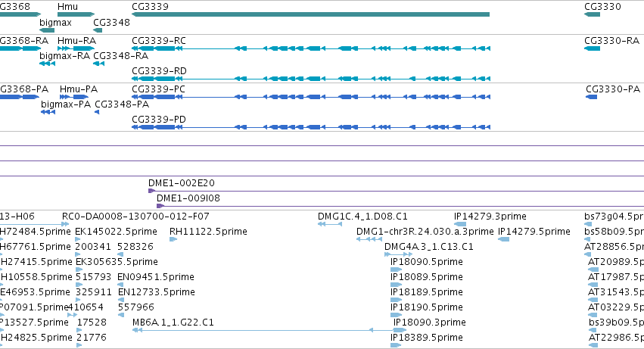Select the CG3339-RD transcript

tap(311, 79)
